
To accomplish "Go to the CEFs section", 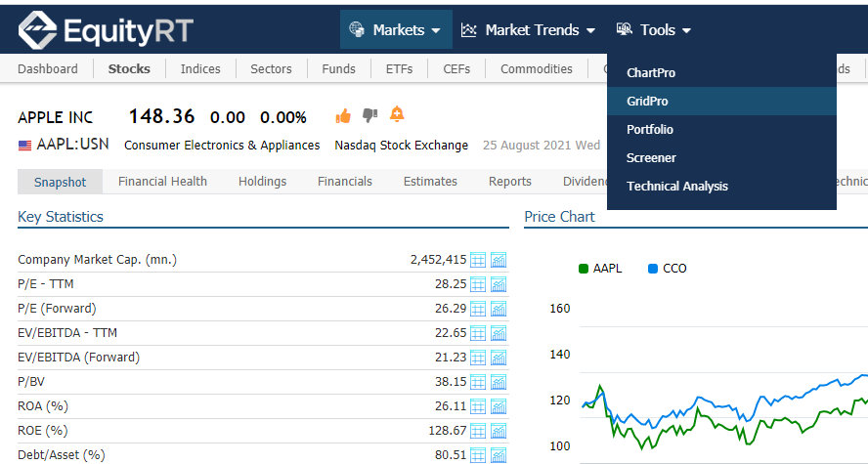I will pos(456,68).
